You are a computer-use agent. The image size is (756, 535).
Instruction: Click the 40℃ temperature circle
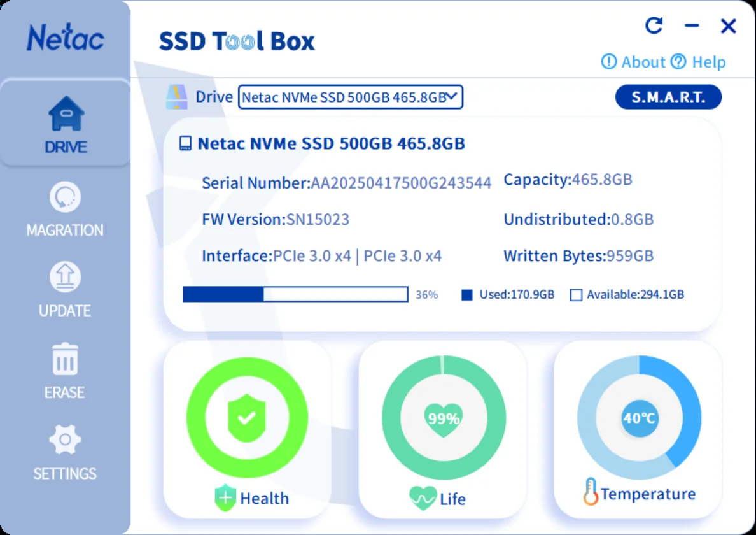pyautogui.click(x=640, y=418)
